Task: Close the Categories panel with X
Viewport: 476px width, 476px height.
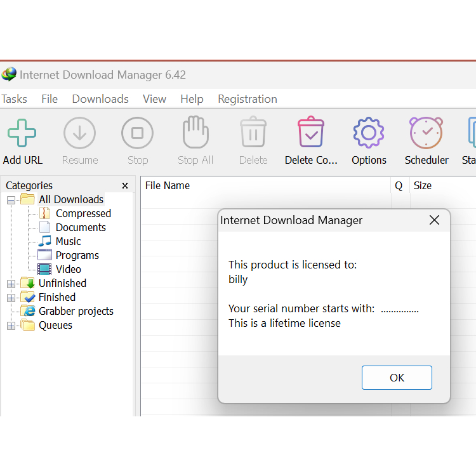Action: pos(125,186)
